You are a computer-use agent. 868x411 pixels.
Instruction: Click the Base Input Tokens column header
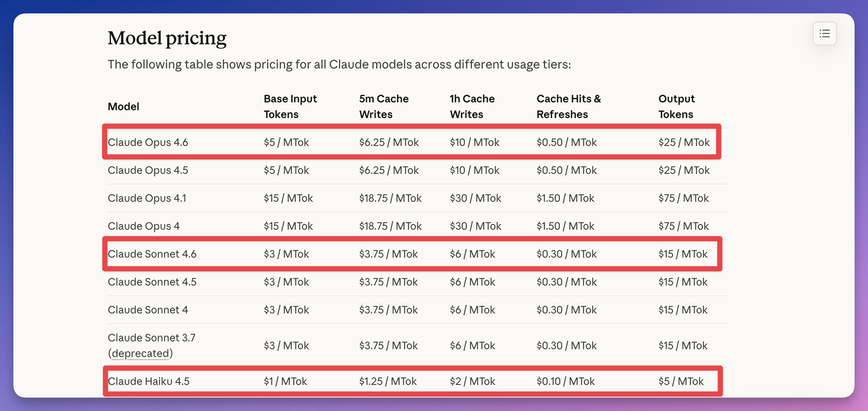pos(290,106)
